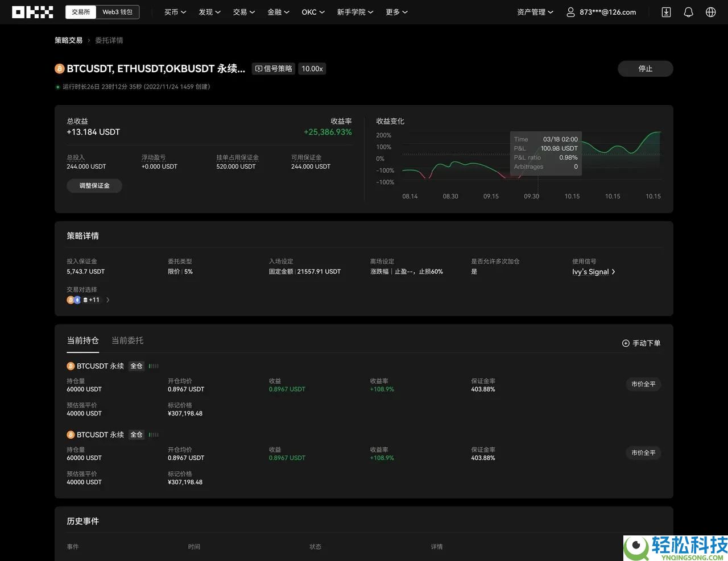Open the notifications bell icon

(x=688, y=12)
